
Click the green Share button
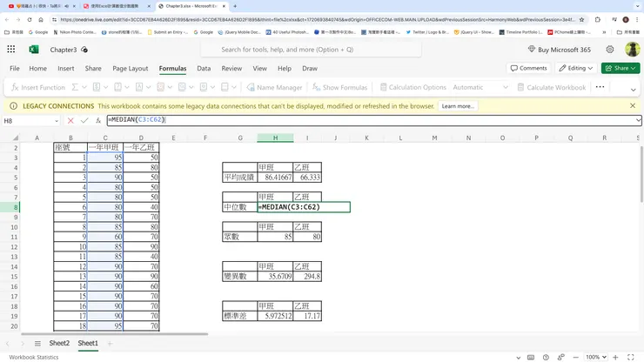(x=621, y=68)
